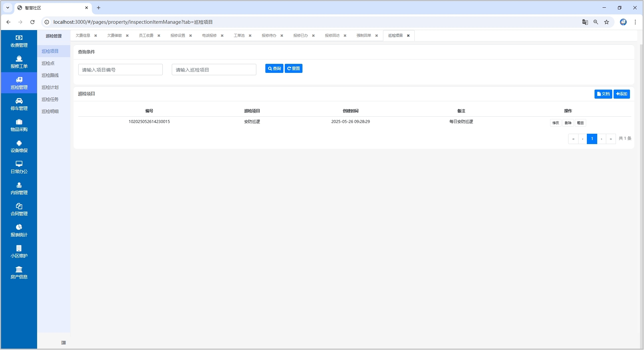Click the sidebar collapse icon at bottom
Screen dimensions: 644x350
pos(63,343)
